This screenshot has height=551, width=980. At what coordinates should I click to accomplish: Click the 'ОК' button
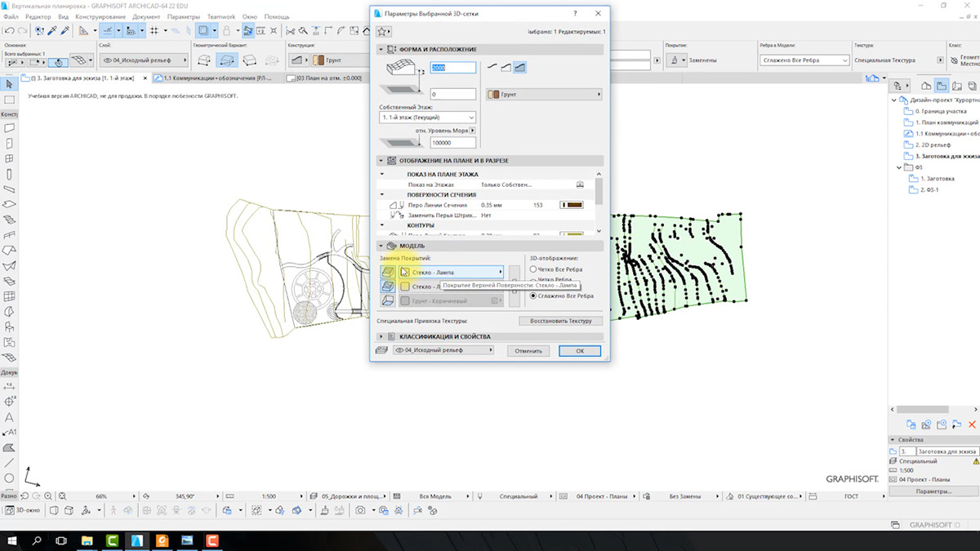point(580,351)
